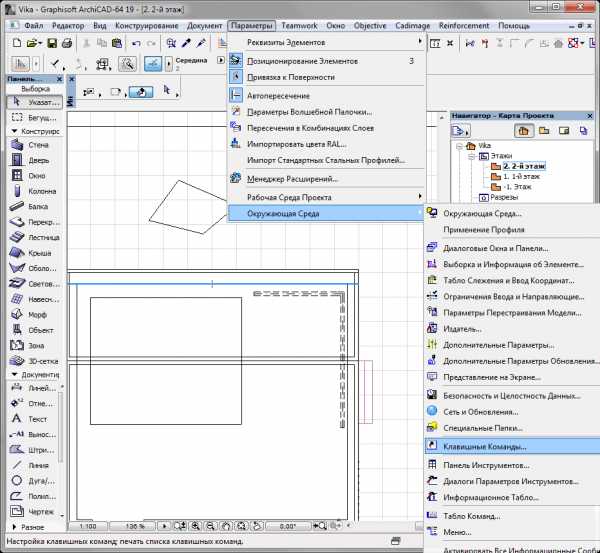Select the Дверь (Door) tool
This screenshot has width=600, height=553.
34,160
